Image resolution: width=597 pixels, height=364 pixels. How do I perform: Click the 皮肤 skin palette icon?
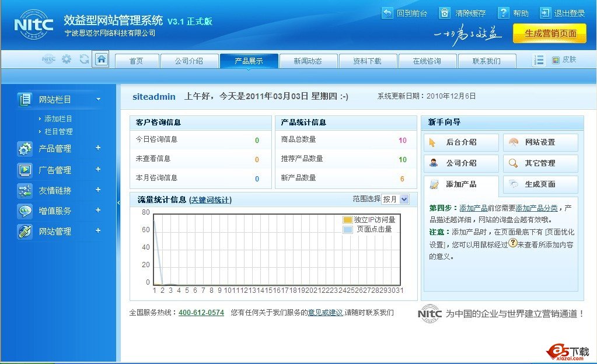(556, 60)
